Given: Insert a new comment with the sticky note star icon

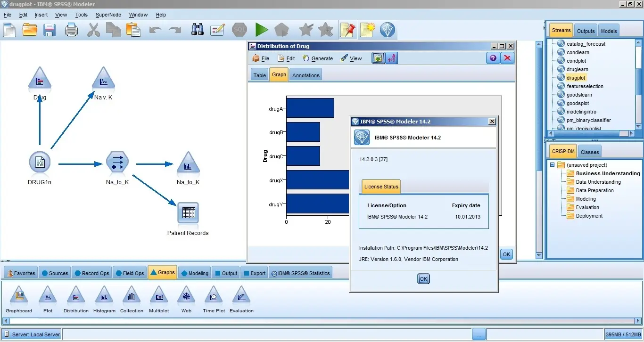Looking at the screenshot, I should (367, 30).
